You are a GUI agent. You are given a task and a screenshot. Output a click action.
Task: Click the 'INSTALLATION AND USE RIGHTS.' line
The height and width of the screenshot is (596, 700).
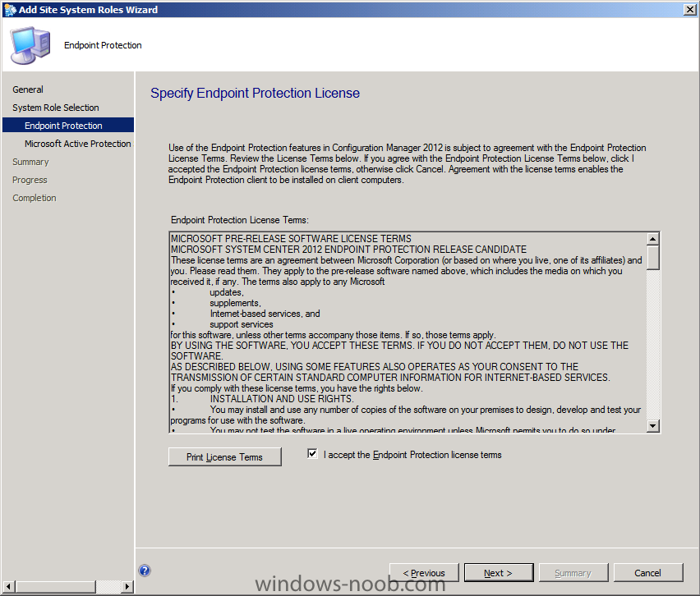[282, 399]
